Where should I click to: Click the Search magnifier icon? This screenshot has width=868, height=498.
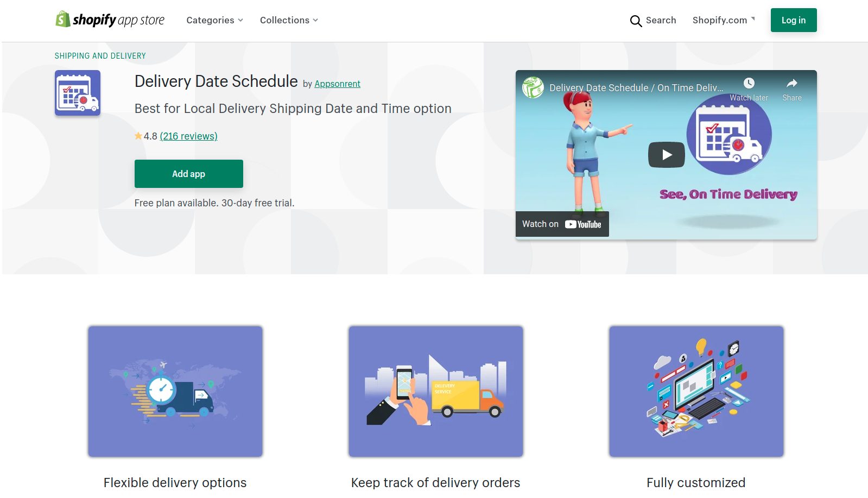[636, 21]
